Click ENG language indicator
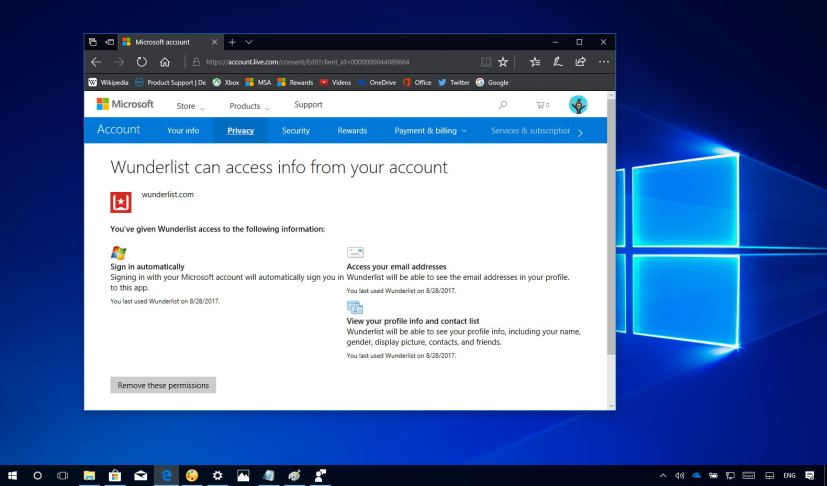The image size is (827, 486). [789, 475]
